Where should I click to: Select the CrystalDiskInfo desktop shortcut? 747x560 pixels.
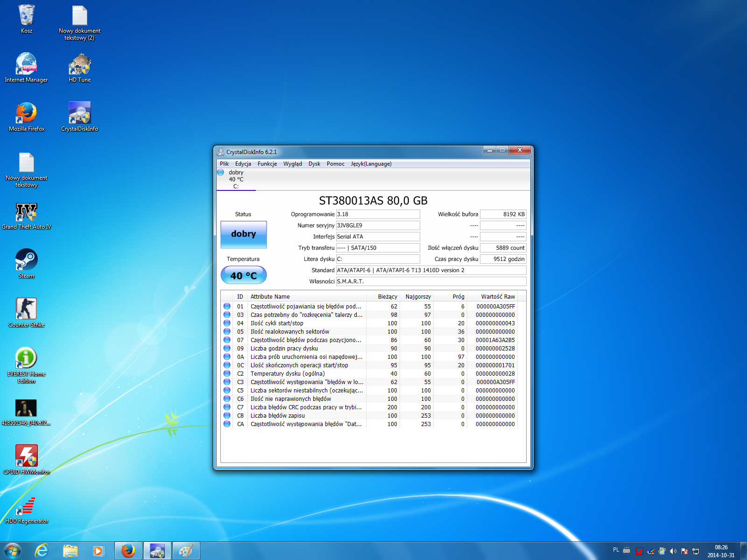click(79, 117)
